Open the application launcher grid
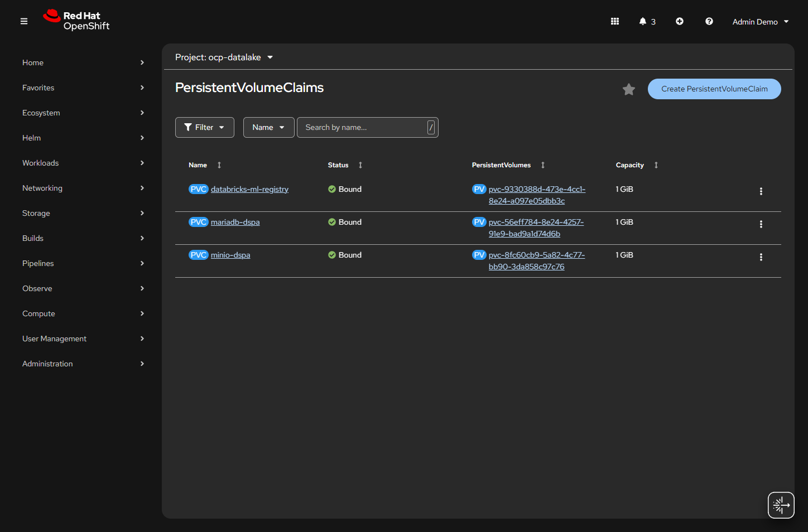Screen dimensions: 808x532 click(x=615, y=21)
